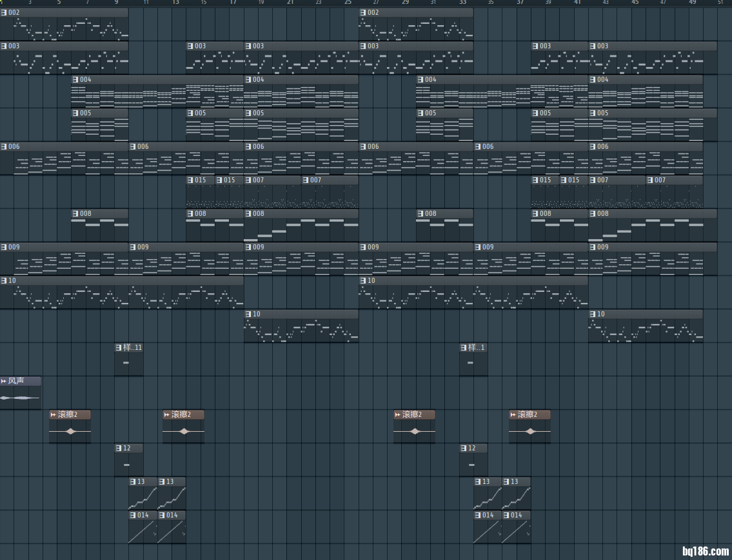Click the pattern icon of the first 12 clip
The image size is (732, 560).
(119, 448)
